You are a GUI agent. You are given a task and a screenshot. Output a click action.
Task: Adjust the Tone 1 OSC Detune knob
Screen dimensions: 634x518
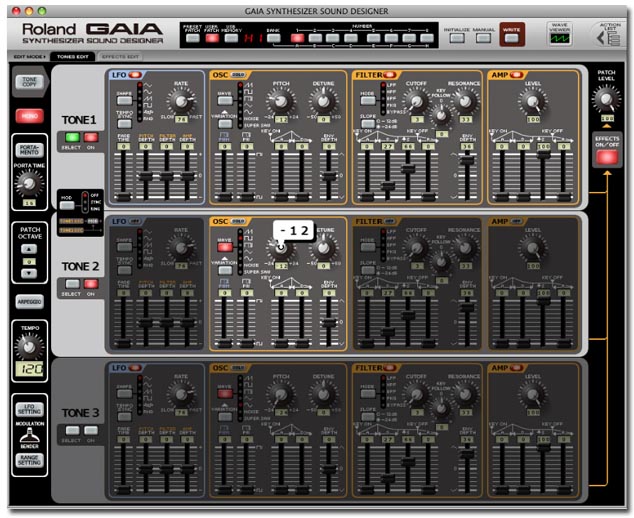coord(323,101)
